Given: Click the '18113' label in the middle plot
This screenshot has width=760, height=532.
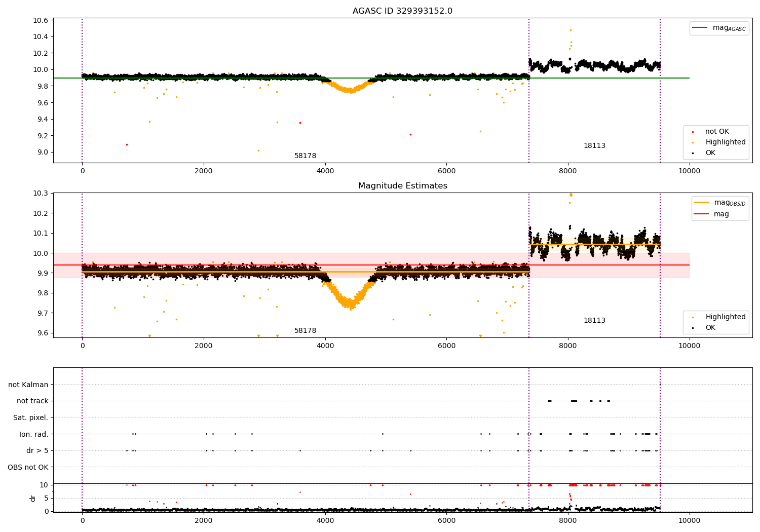Looking at the screenshot, I should (594, 321).
